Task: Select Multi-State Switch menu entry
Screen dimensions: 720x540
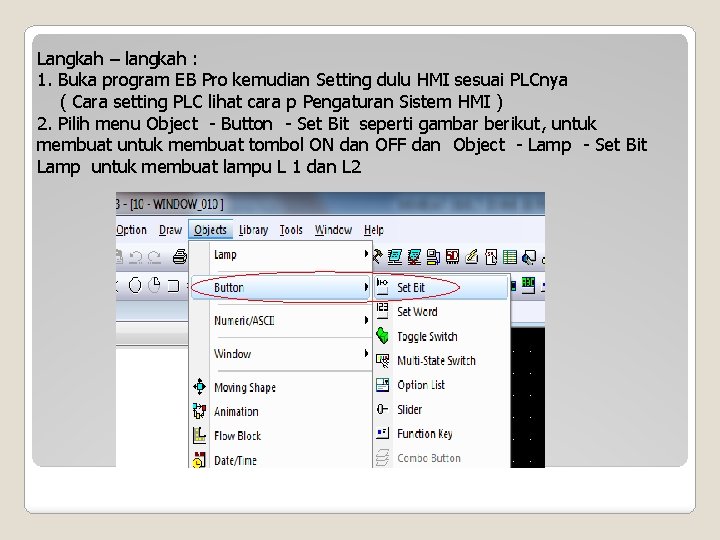Action: tap(441, 361)
